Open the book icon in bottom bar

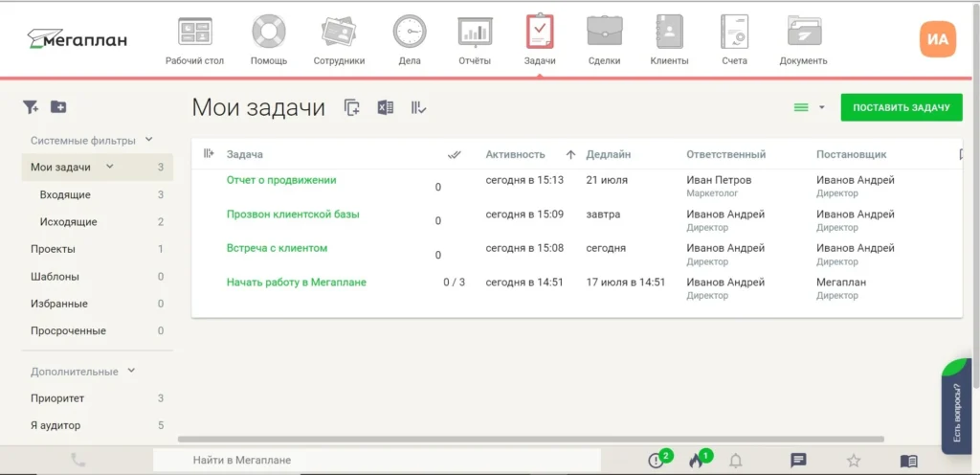coord(909,462)
